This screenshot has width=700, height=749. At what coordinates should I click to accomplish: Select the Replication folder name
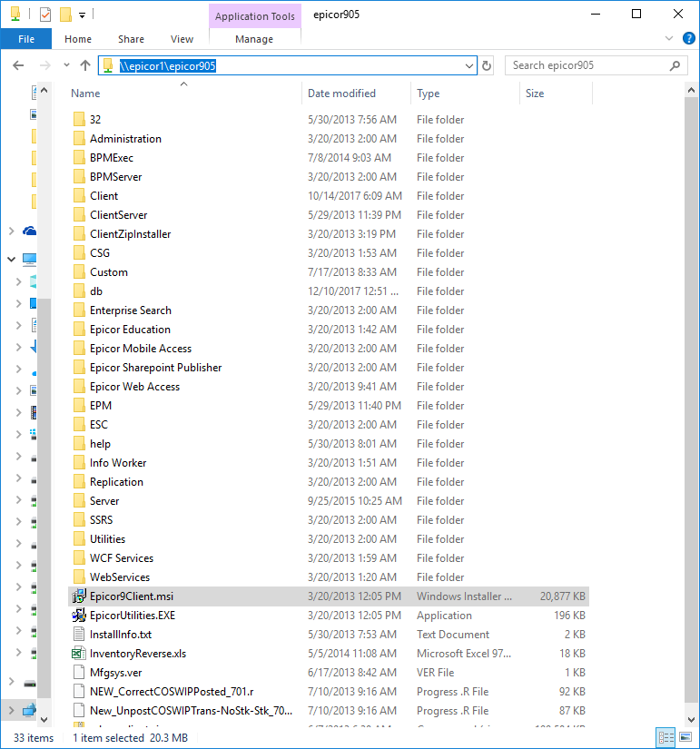(x=116, y=482)
